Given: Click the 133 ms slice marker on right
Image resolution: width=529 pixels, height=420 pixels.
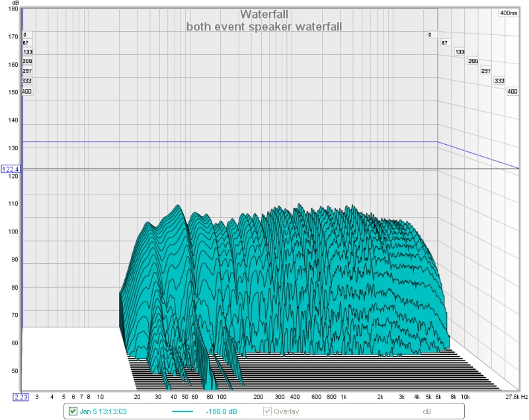Looking at the screenshot, I should pos(460,52).
